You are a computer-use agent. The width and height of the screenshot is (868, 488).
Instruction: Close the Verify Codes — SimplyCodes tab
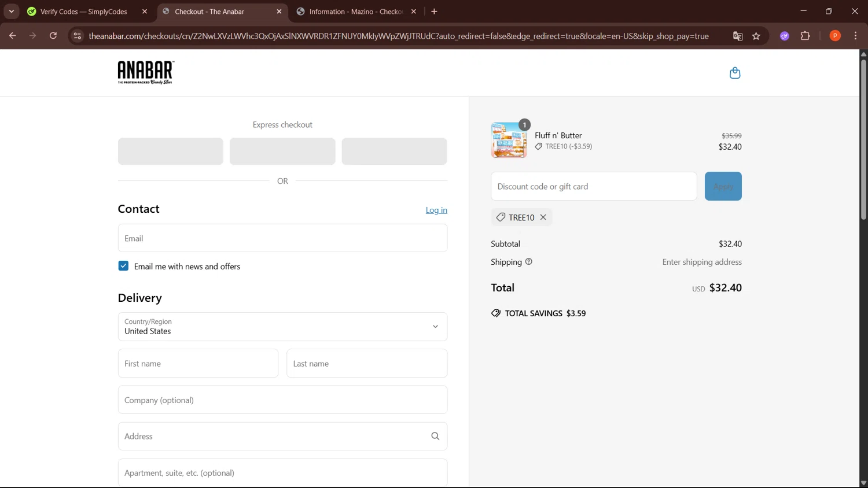pyautogui.click(x=145, y=12)
